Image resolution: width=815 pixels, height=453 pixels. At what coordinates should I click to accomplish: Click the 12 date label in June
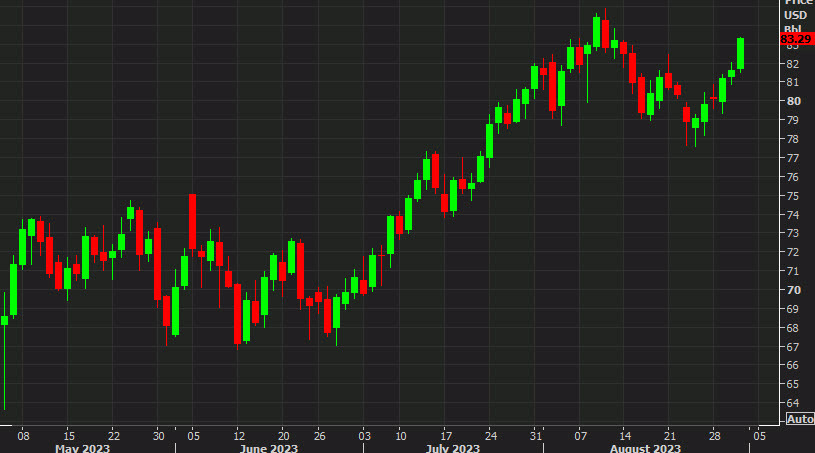[x=239, y=436]
